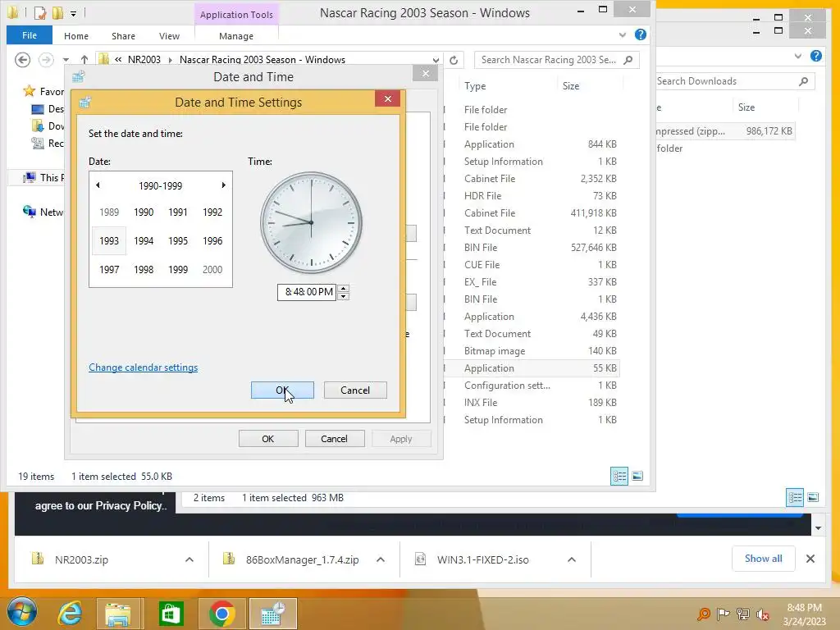
Task: Increase time with up stepper arrow
Action: pos(344,288)
